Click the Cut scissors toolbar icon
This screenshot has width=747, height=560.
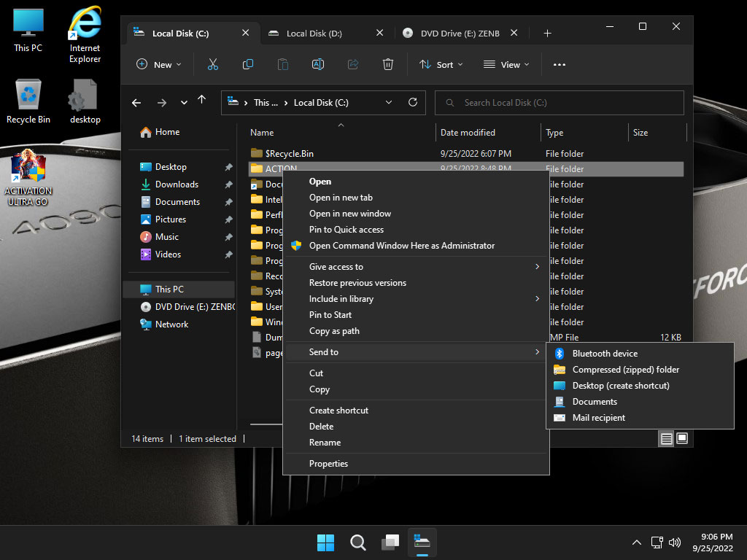pos(212,64)
